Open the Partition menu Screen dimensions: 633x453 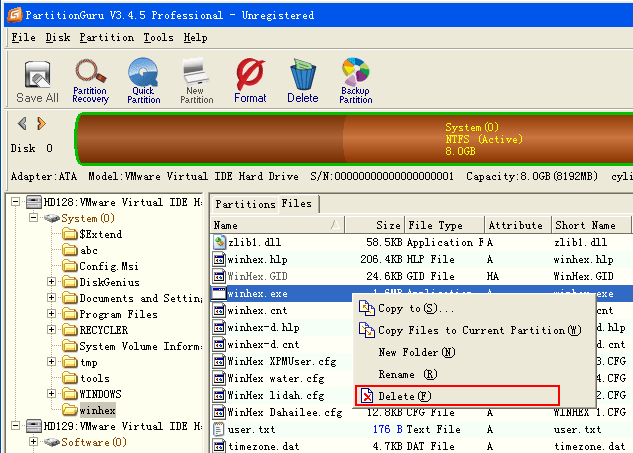click(x=107, y=38)
